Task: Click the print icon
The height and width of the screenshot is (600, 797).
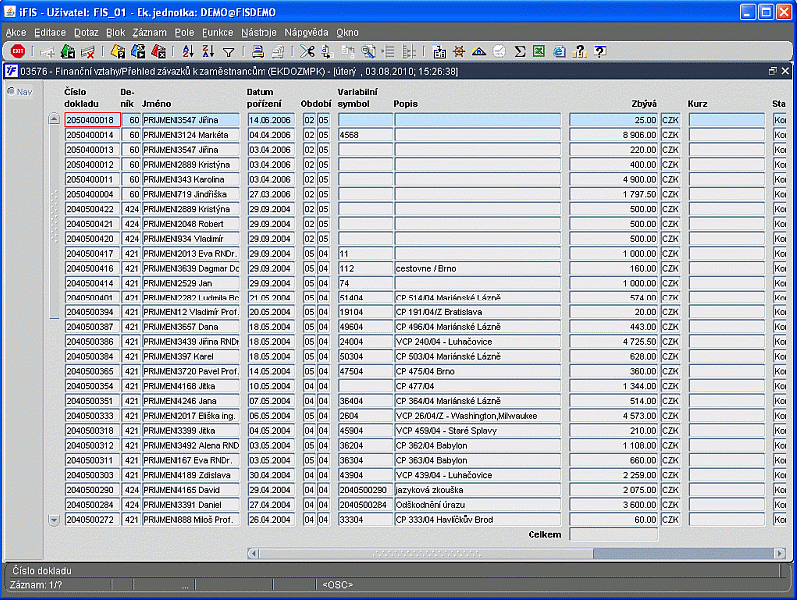Action: (258, 51)
